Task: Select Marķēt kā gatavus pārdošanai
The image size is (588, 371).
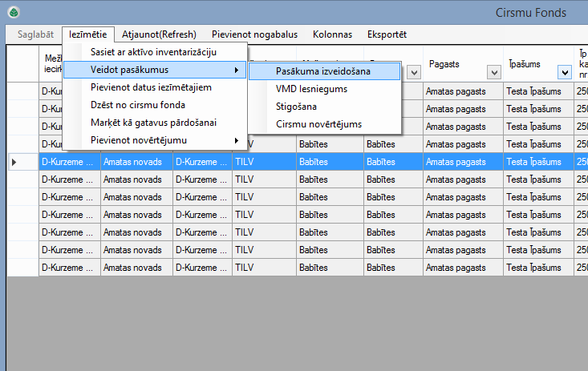Action: click(155, 123)
